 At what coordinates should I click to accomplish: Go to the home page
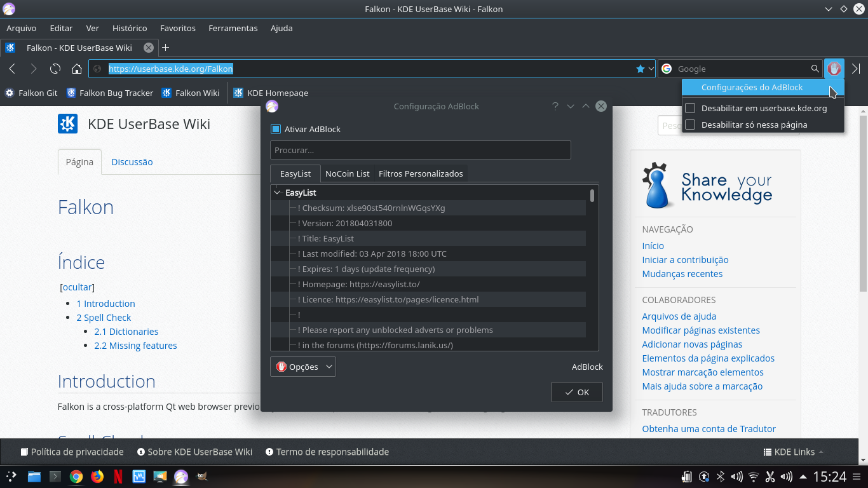click(x=77, y=69)
